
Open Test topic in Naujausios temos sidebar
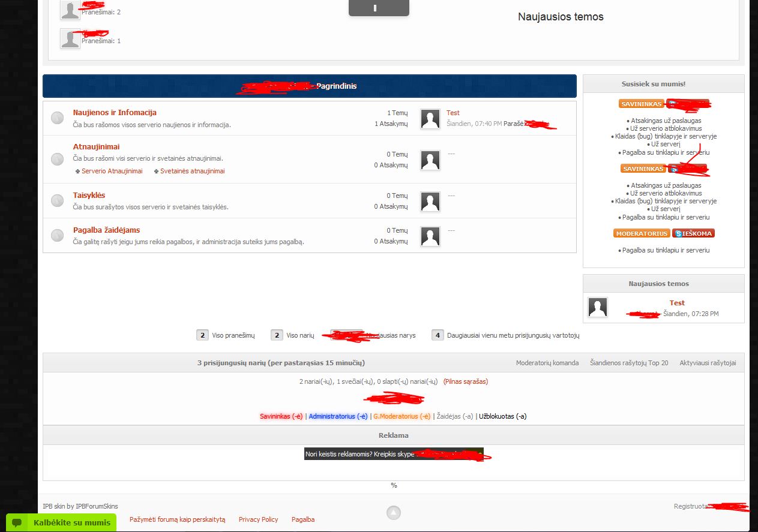coord(677,303)
